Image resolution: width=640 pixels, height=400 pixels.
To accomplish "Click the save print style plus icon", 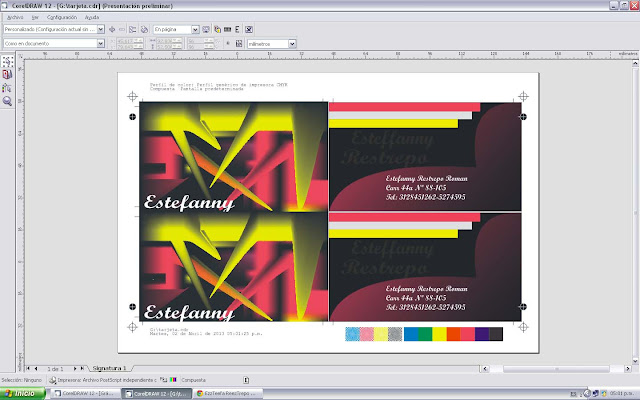I will point(112,29).
